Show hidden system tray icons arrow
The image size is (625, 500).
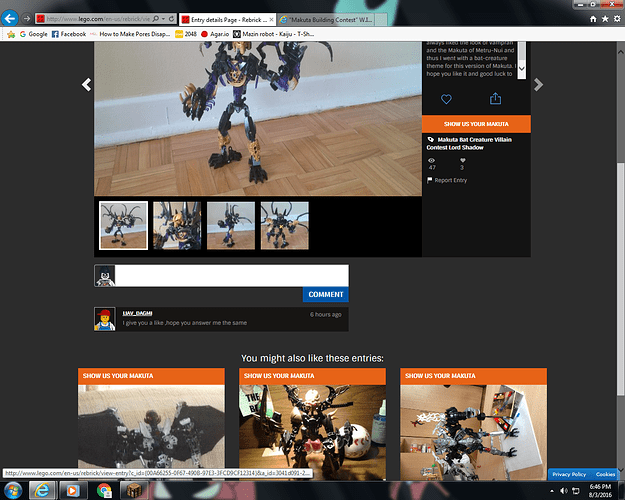point(552,491)
